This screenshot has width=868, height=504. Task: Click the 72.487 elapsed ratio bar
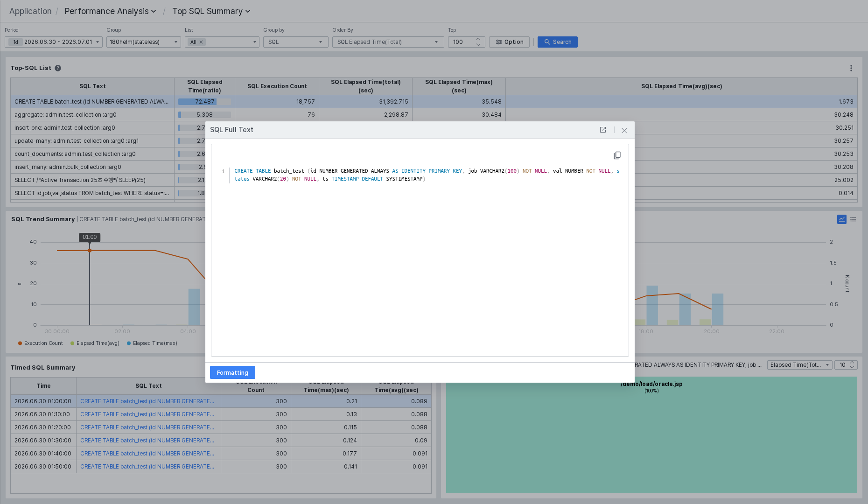pyautogui.click(x=204, y=102)
